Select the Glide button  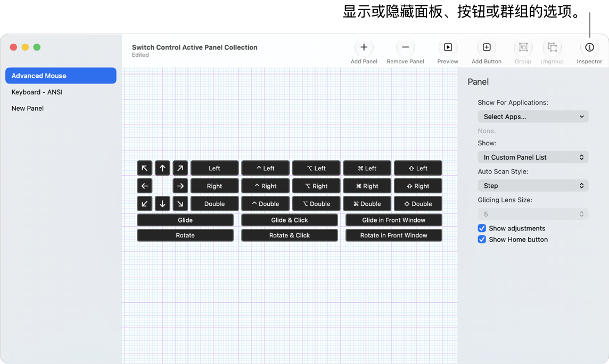(x=185, y=220)
